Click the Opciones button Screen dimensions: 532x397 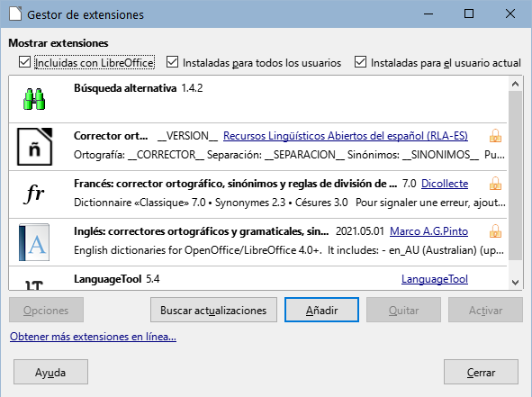coord(46,310)
